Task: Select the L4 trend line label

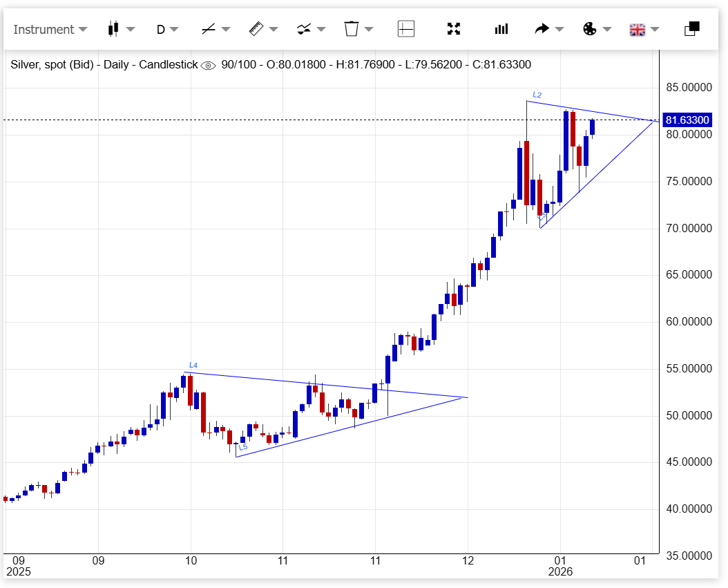Action: click(x=193, y=365)
